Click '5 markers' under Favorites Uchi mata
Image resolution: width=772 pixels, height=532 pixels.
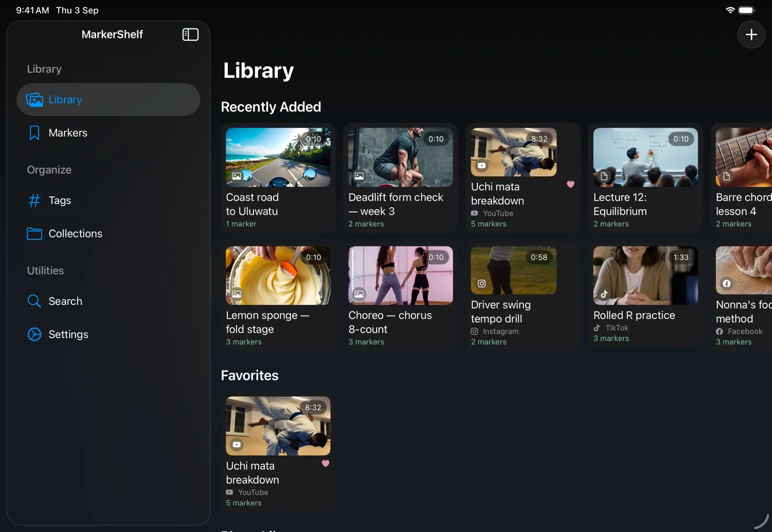pos(244,503)
